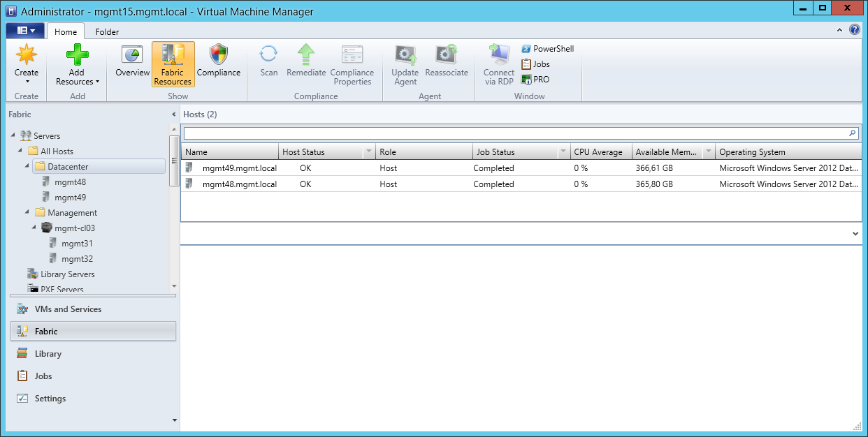Select the mgmt48.mgmt.local host row

[521, 184]
